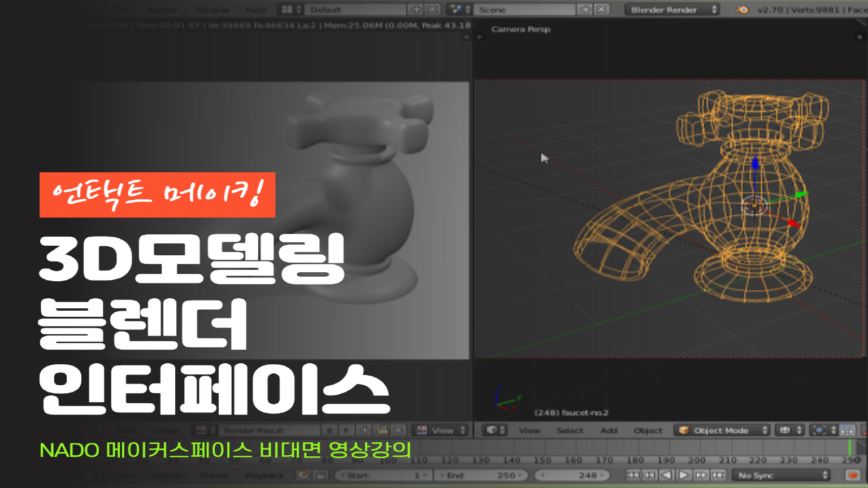Select the red X axis manipulator arrow

(x=794, y=223)
